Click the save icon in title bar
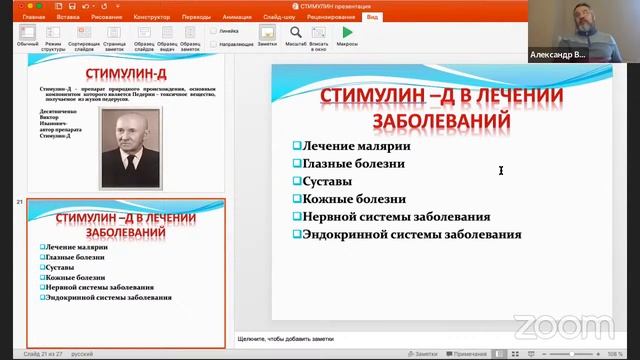This screenshot has height=360, width=640. click(72, 6)
